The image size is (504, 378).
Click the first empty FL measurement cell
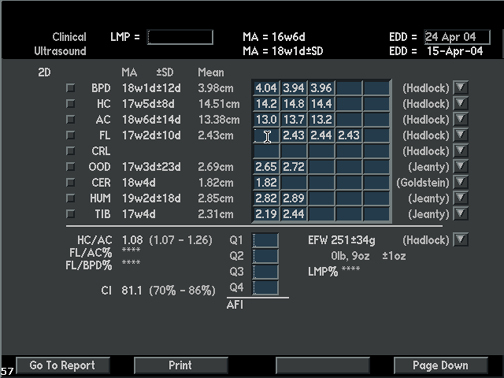click(266, 136)
